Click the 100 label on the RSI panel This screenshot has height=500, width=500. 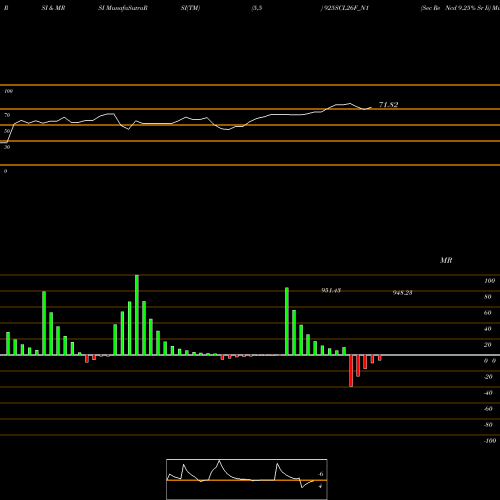pyautogui.click(x=8, y=91)
